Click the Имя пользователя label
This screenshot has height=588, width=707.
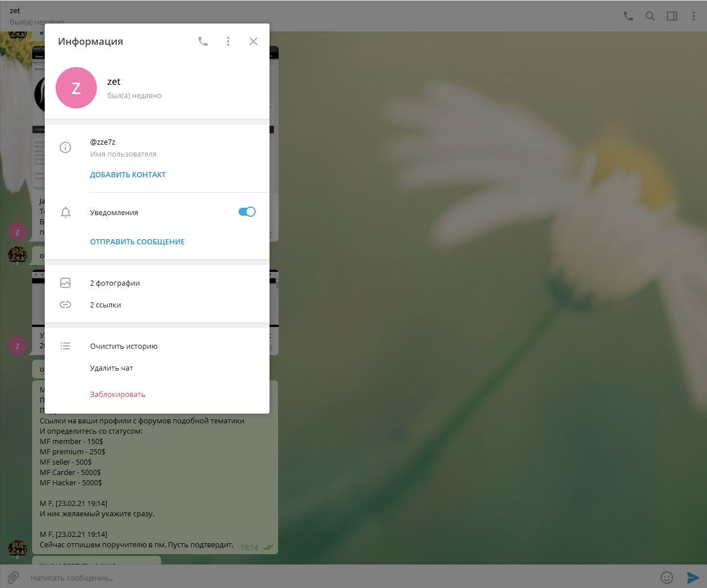tap(123, 154)
